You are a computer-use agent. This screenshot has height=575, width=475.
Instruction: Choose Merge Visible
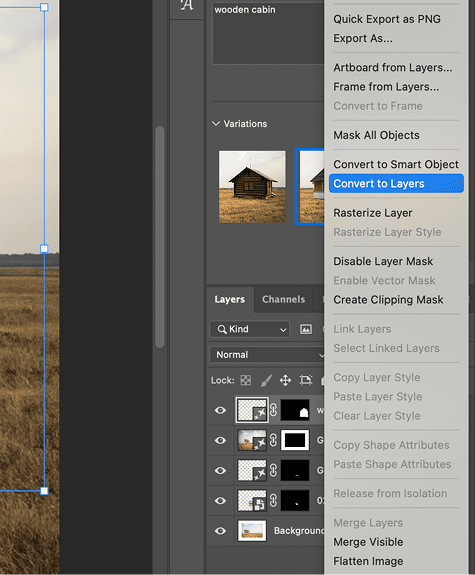tap(368, 542)
